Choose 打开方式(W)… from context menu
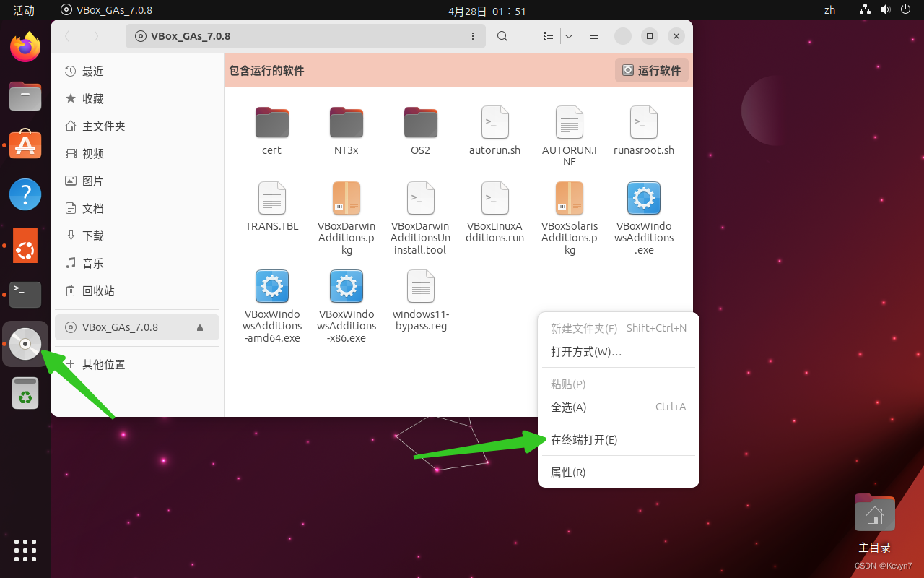 (619, 352)
